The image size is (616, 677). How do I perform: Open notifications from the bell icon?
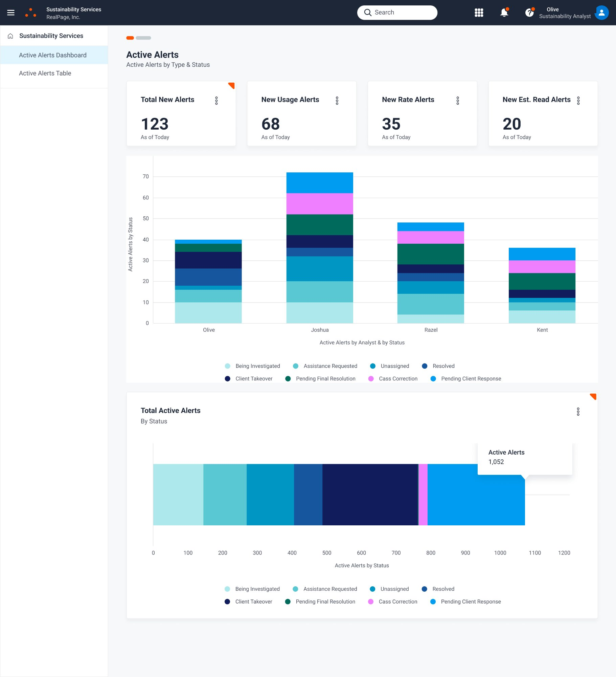(x=504, y=12)
